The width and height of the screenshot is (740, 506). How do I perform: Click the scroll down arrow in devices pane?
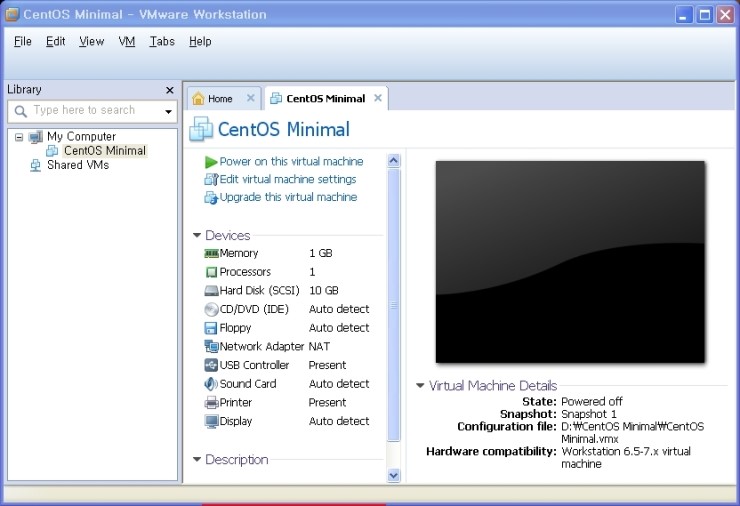point(393,475)
